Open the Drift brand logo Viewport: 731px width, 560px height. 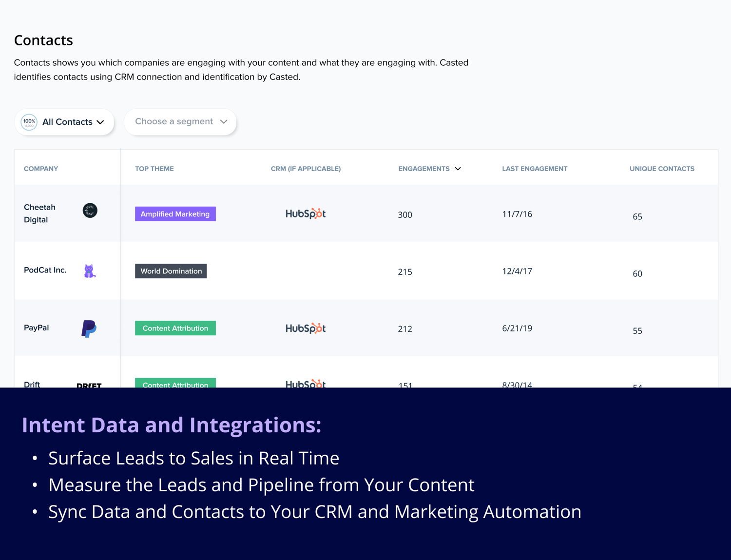pyautogui.click(x=89, y=386)
